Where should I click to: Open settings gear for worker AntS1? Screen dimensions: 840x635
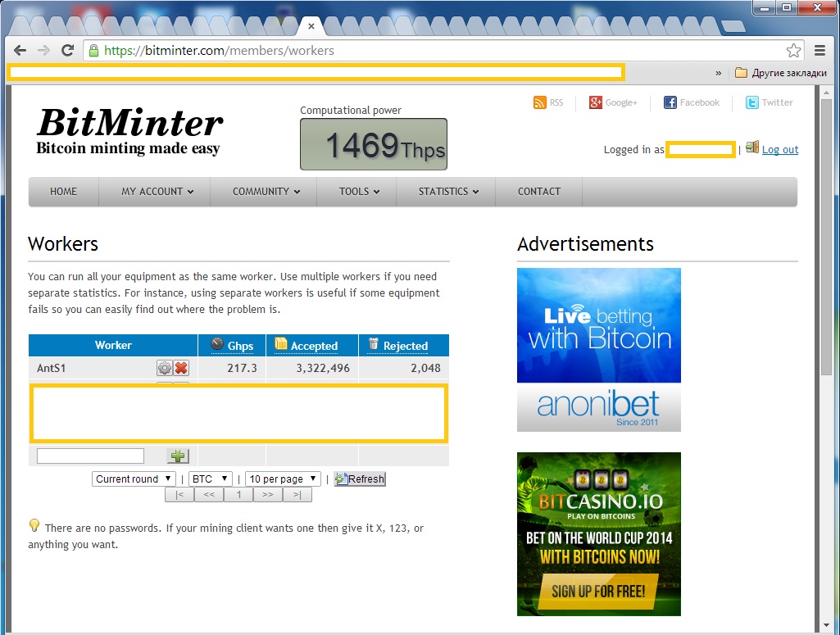pyautogui.click(x=165, y=368)
